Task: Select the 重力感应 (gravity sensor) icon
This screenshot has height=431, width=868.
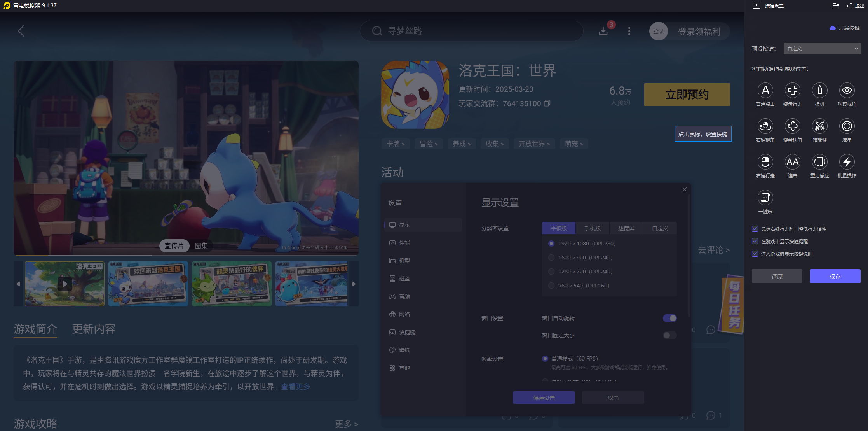Action: pyautogui.click(x=819, y=162)
